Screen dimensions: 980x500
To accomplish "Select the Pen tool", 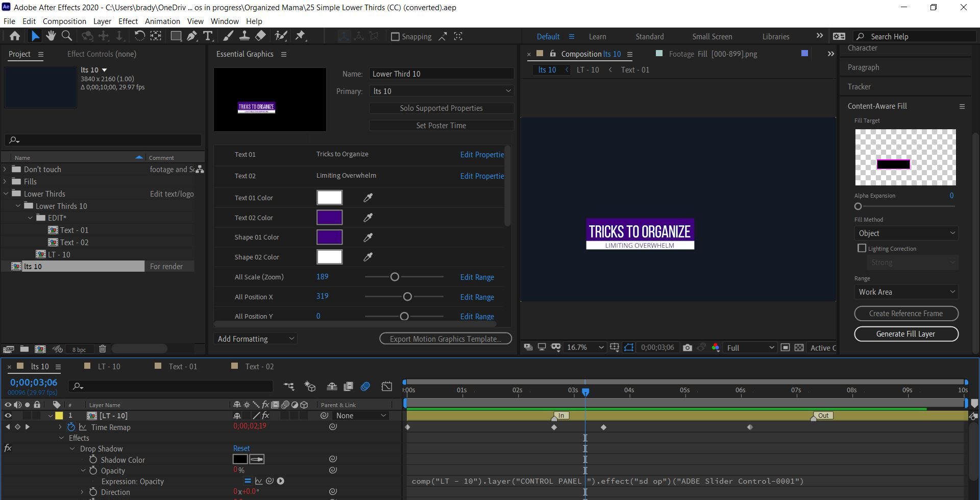I will [192, 36].
